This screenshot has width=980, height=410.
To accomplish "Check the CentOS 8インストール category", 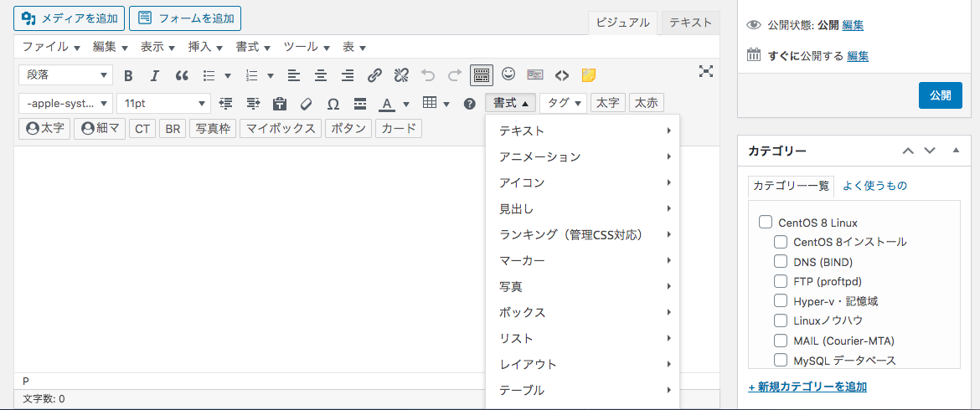I will pos(781,242).
